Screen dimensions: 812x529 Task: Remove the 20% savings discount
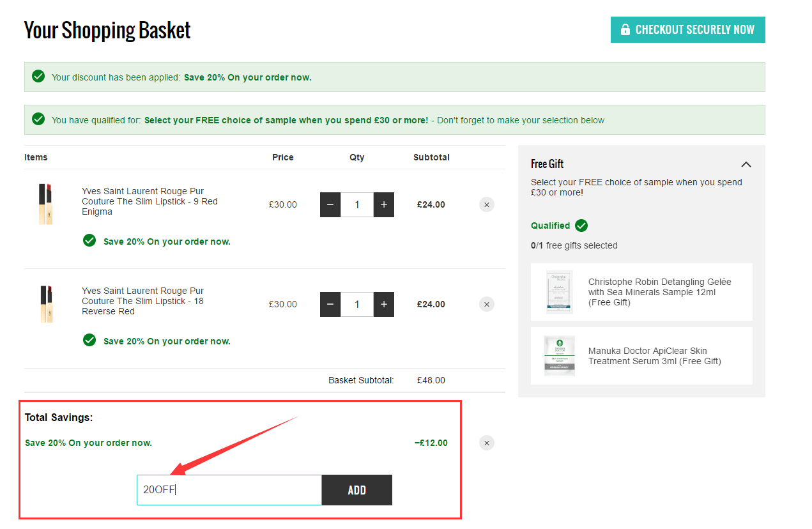coord(487,443)
